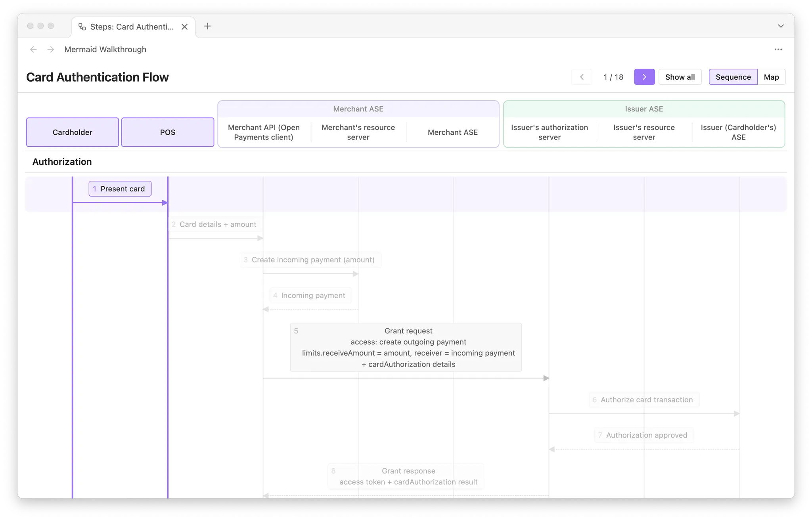The height and width of the screenshot is (520, 812).
Task: Go to the previous step arrow button
Action: (582, 77)
